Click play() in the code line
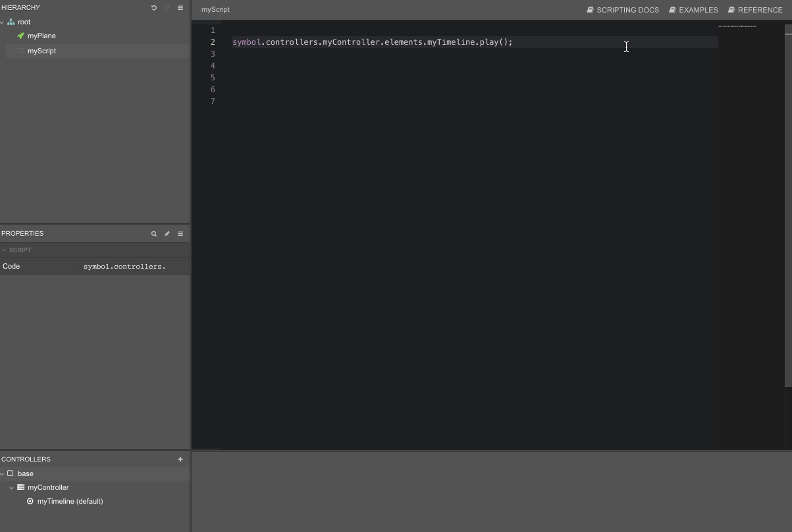 click(x=494, y=42)
